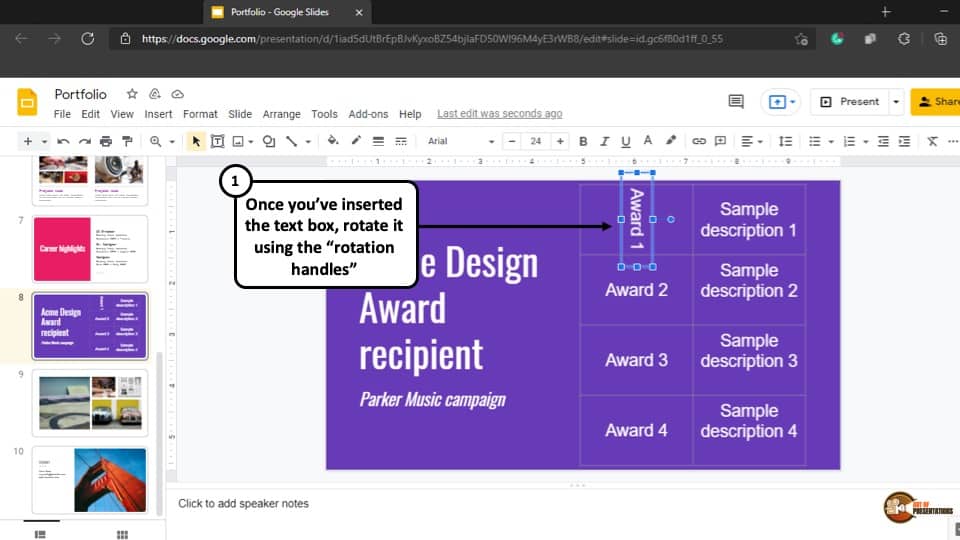Switch to grid view in filmstrip
The height and width of the screenshot is (540, 960).
tap(122, 534)
